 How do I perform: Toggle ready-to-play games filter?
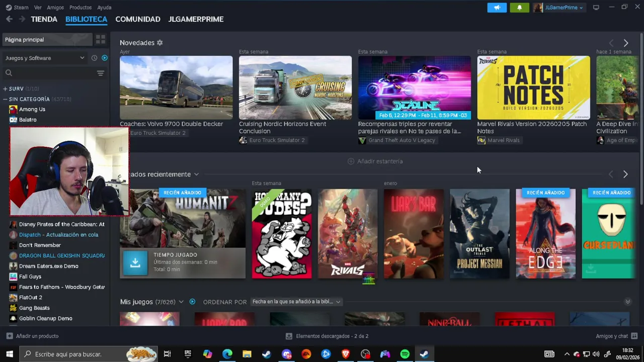click(105, 58)
